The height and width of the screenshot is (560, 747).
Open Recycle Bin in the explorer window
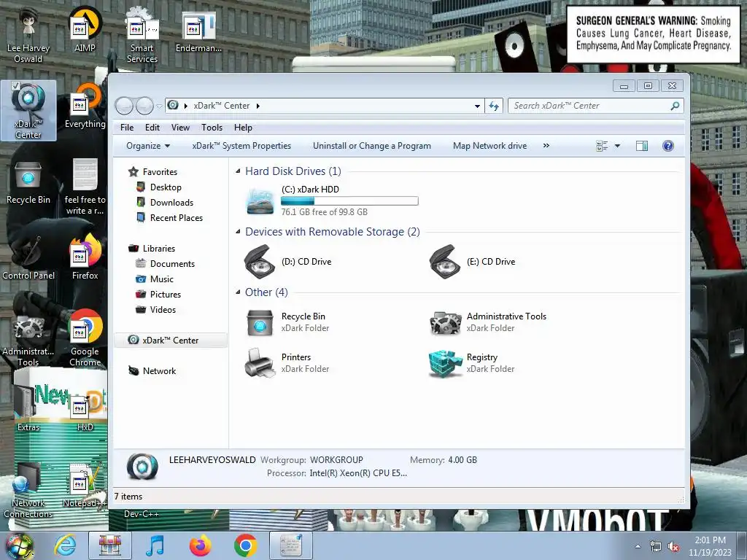(260, 322)
